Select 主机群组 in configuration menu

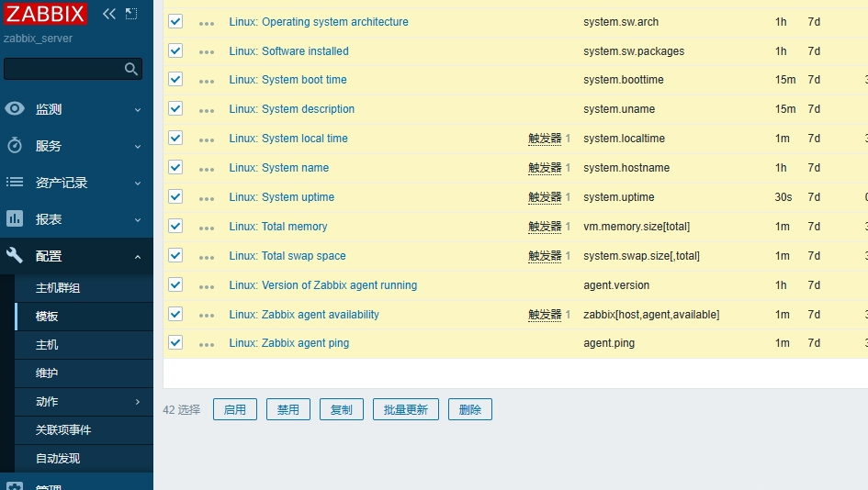[x=58, y=288]
